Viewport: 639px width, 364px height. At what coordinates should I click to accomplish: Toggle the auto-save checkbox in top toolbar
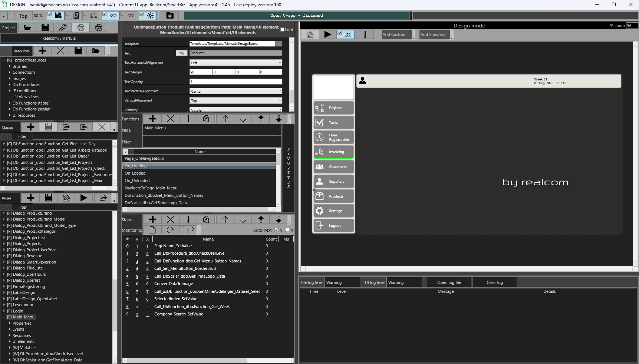50,14
